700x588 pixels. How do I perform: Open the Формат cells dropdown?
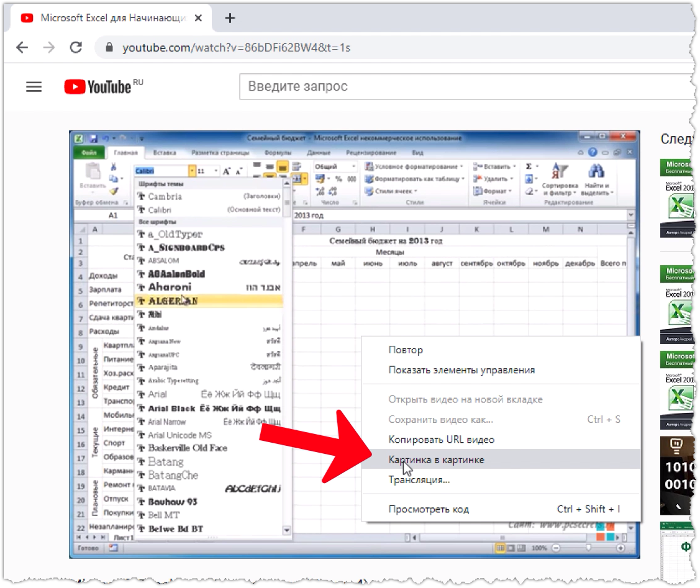[x=510, y=191]
